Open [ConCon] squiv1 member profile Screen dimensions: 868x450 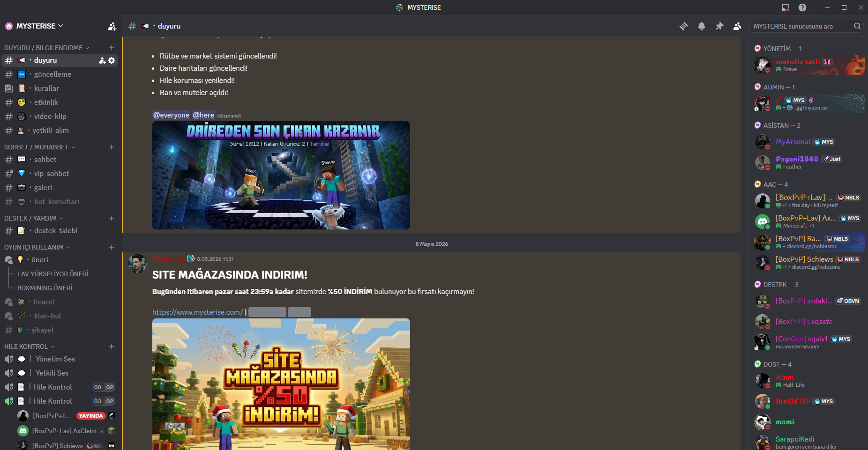coord(809,342)
